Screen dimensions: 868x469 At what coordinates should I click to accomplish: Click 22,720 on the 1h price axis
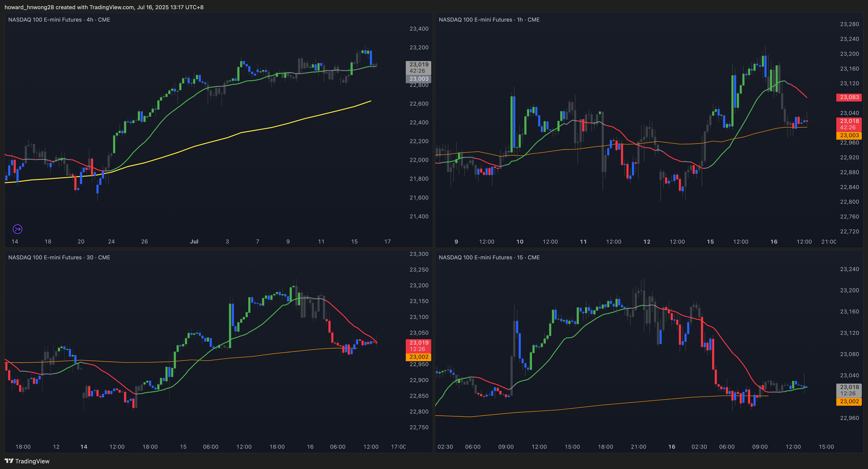[x=849, y=231]
